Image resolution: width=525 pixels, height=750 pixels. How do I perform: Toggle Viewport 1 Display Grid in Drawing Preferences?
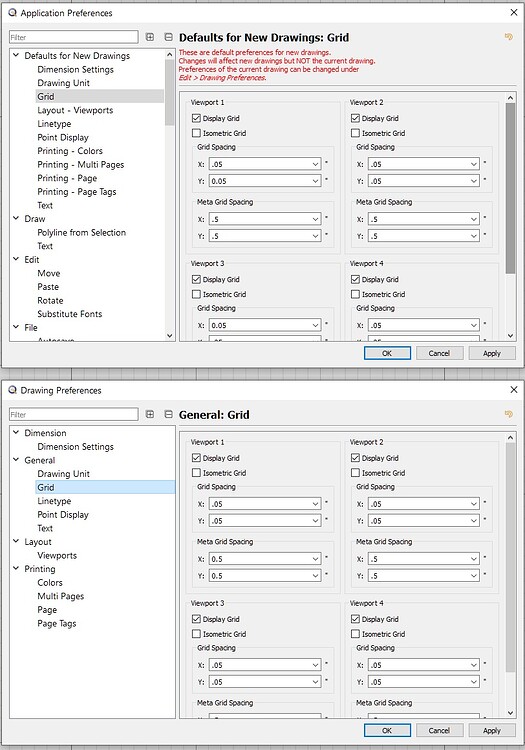pos(196,458)
